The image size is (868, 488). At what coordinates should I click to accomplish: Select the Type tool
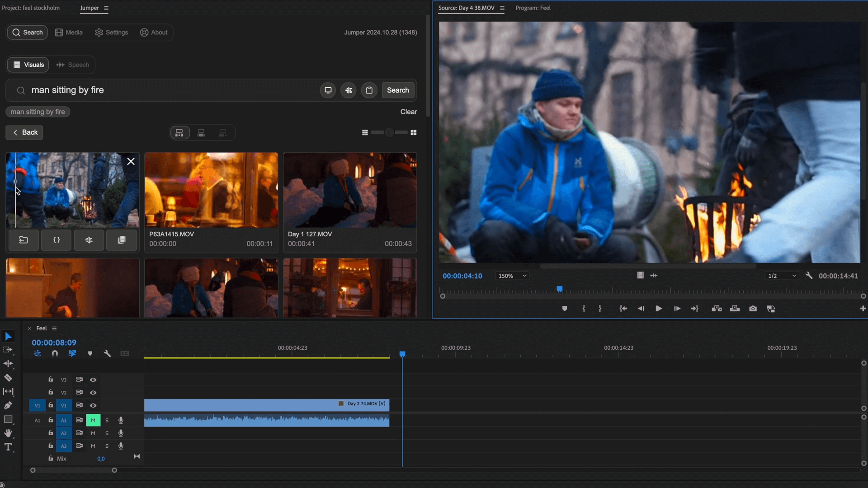[8, 447]
